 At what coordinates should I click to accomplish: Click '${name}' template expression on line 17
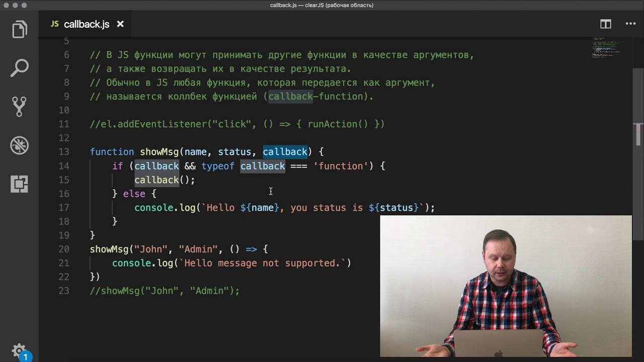click(260, 208)
